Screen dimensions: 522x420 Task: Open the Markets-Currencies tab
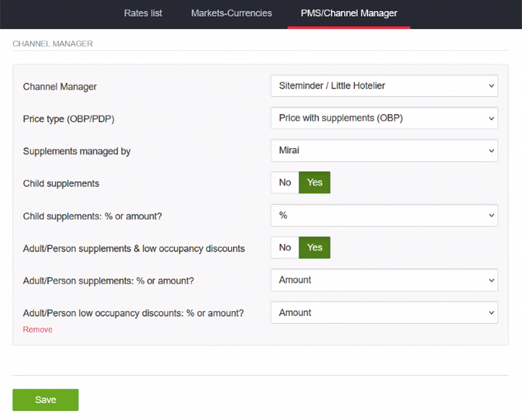coord(231,13)
